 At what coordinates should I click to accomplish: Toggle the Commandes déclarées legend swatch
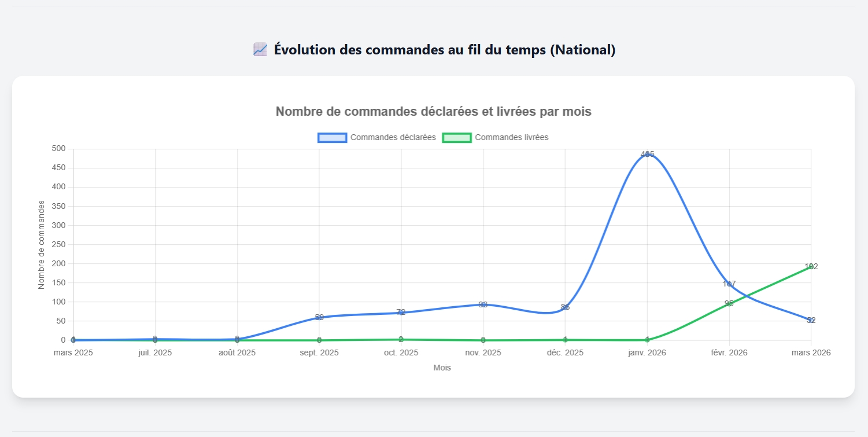point(332,138)
